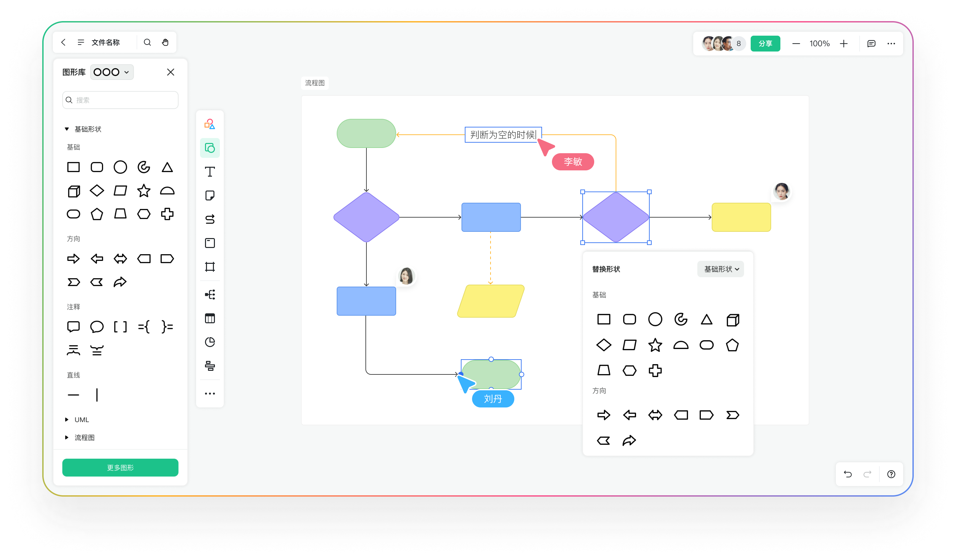The height and width of the screenshot is (560, 956).
Task: Insert a table from toolbar
Action: point(210,318)
